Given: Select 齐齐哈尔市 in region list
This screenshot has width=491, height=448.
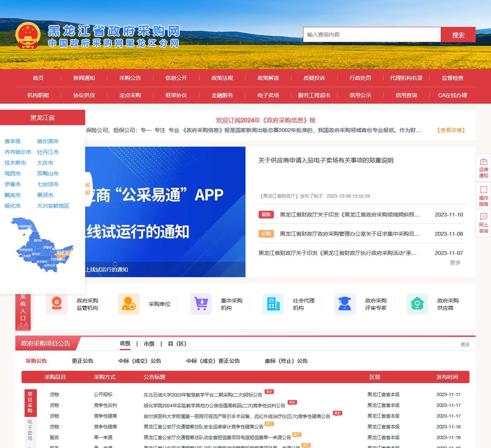Looking at the screenshot, I should point(18,152).
